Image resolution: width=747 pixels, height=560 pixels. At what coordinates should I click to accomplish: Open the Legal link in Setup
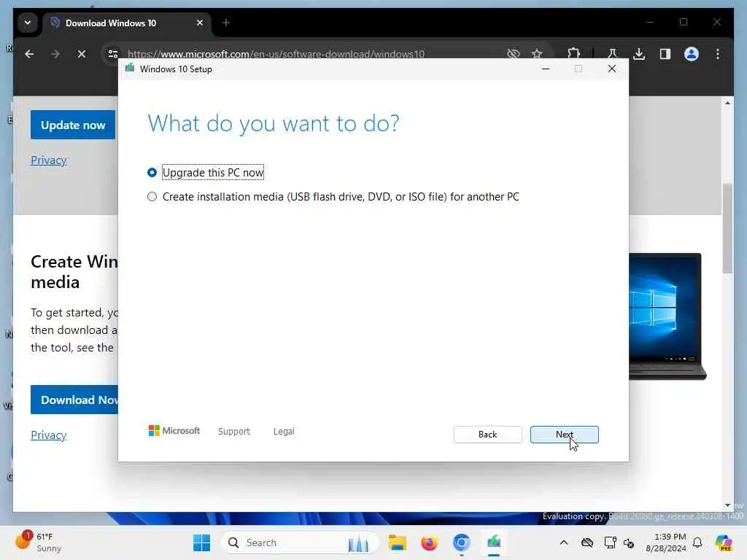284,432
